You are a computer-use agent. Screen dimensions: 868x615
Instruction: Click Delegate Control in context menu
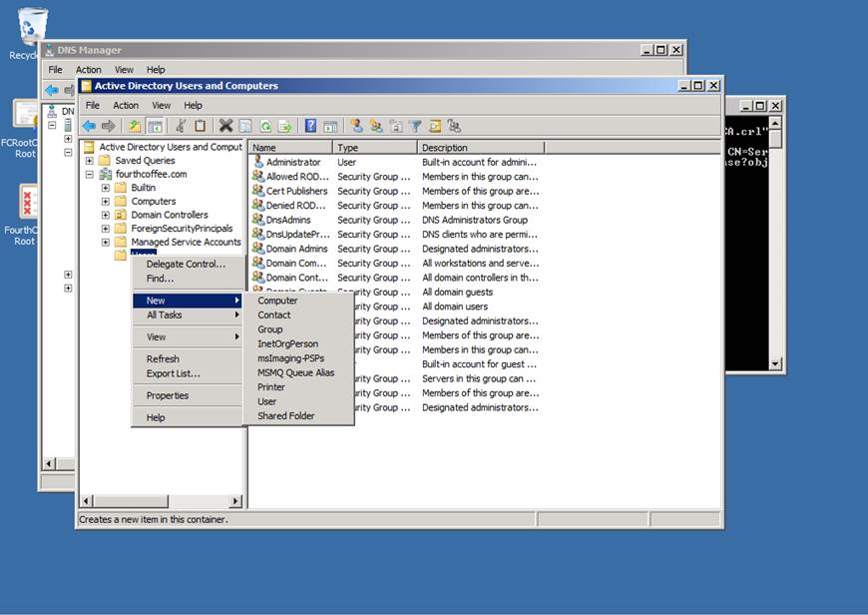(186, 265)
